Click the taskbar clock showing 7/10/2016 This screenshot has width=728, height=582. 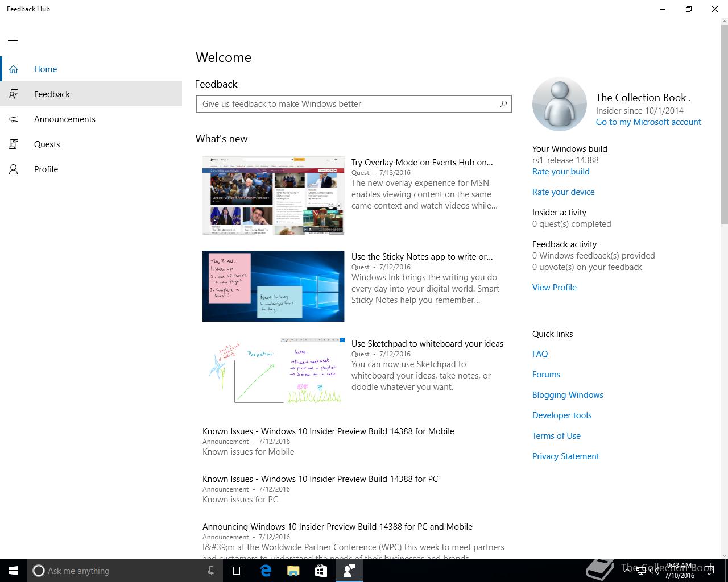click(x=680, y=571)
